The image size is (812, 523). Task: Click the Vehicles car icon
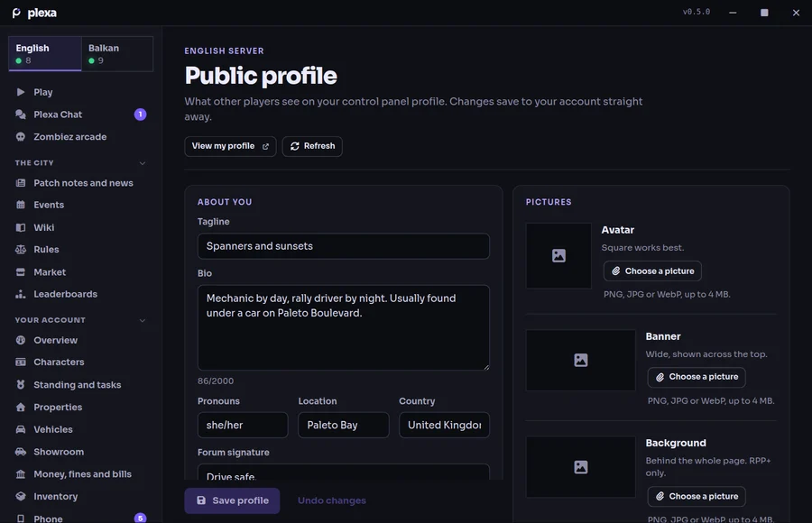pos(21,429)
